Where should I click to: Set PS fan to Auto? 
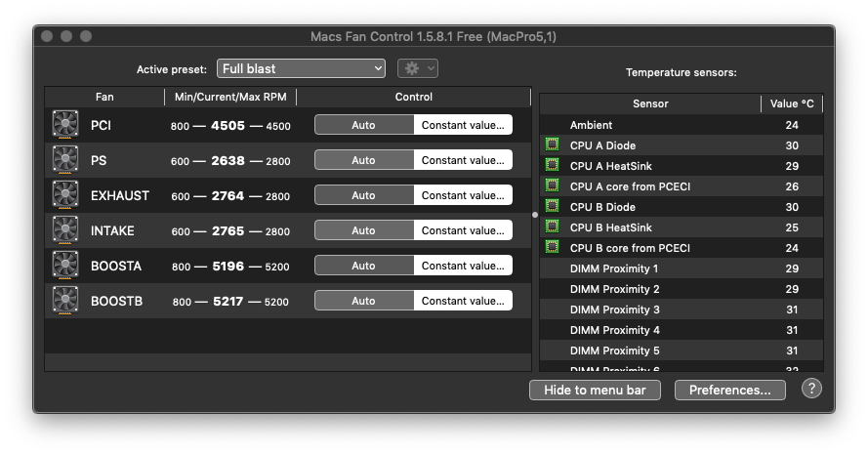[363, 160]
